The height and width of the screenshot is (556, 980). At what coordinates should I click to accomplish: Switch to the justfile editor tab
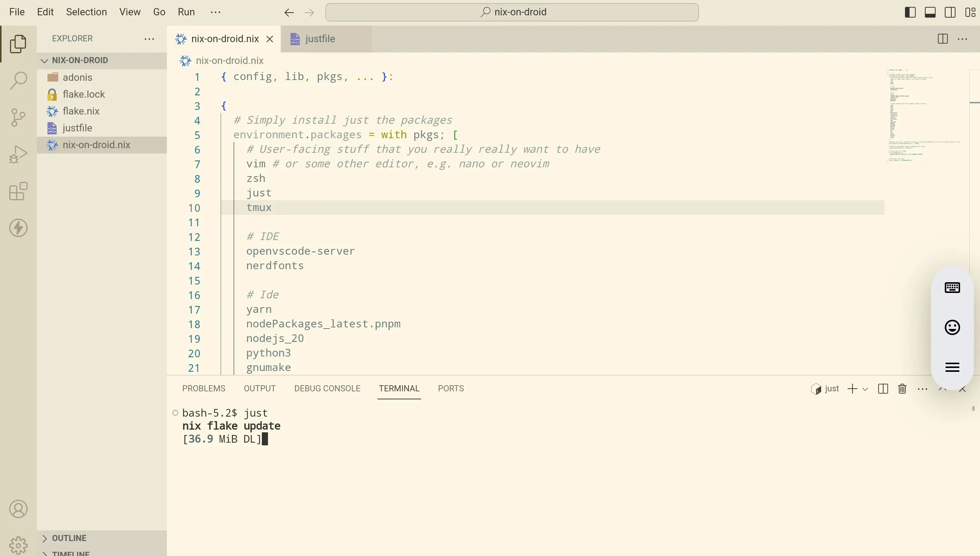(319, 39)
